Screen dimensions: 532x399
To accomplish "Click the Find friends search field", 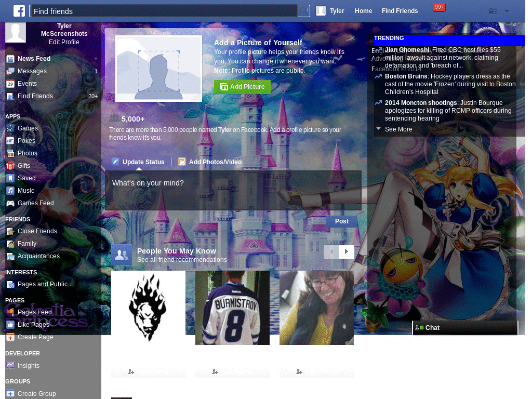I will click(x=164, y=11).
